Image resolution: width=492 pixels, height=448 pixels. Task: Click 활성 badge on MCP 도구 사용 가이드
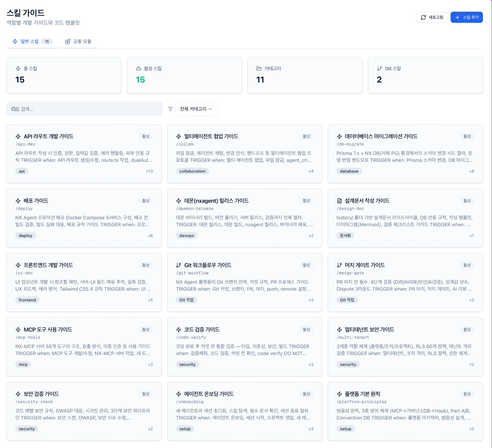pyautogui.click(x=146, y=329)
